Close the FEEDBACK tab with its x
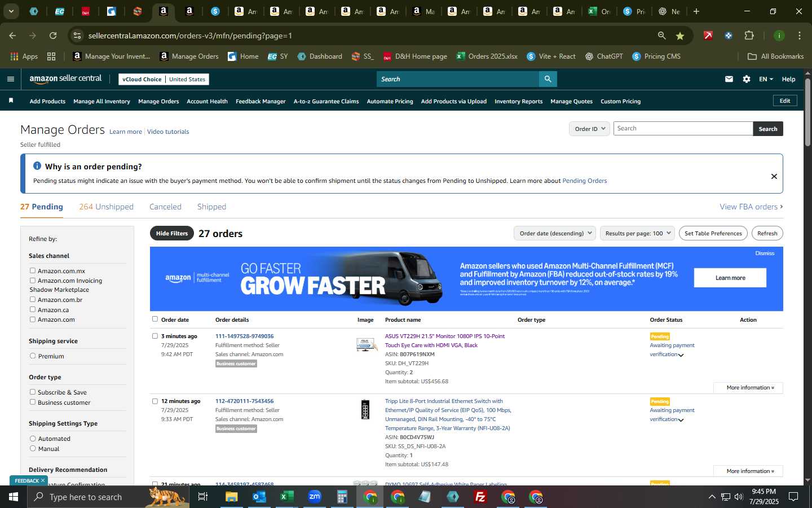 point(43,480)
